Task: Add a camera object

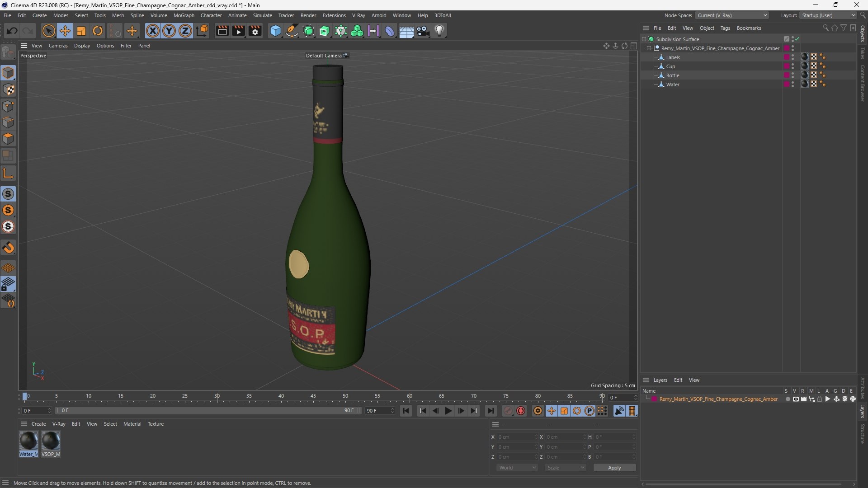Action: click(x=423, y=31)
